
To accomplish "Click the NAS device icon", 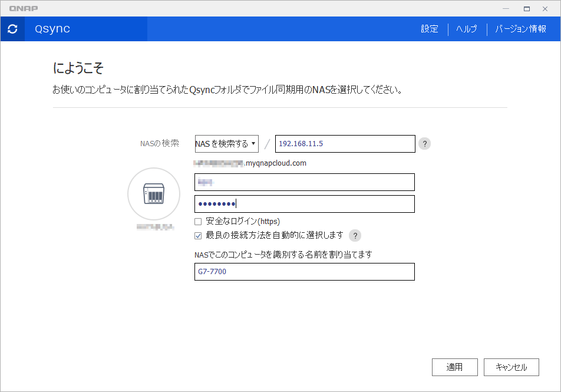I will tap(154, 194).
